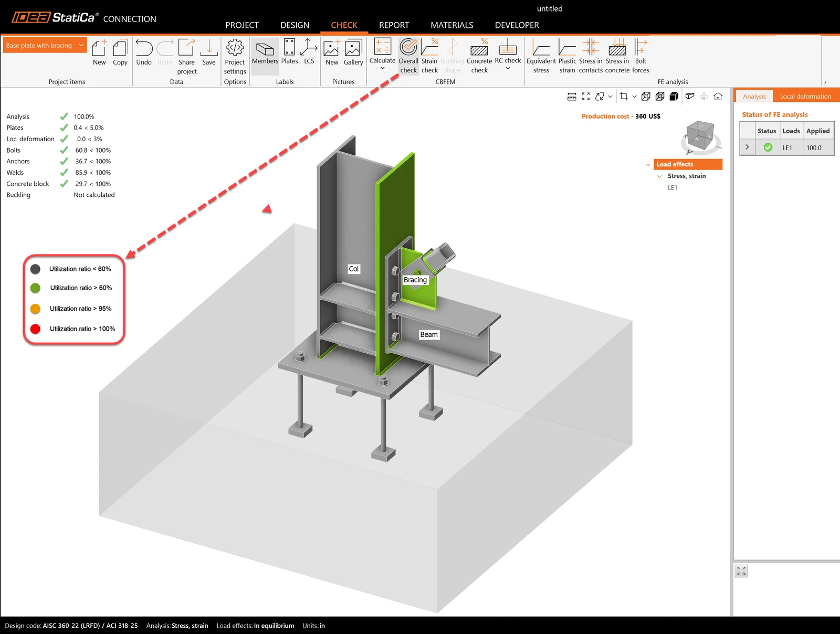Open Base plate with bracing dropdown
Viewport: 840px width, 634px height.
point(45,46)
